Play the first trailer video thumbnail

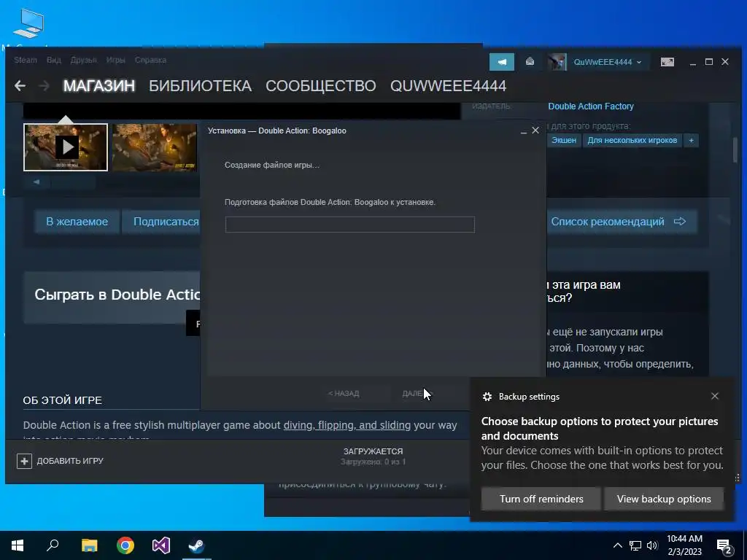point(66,147)
